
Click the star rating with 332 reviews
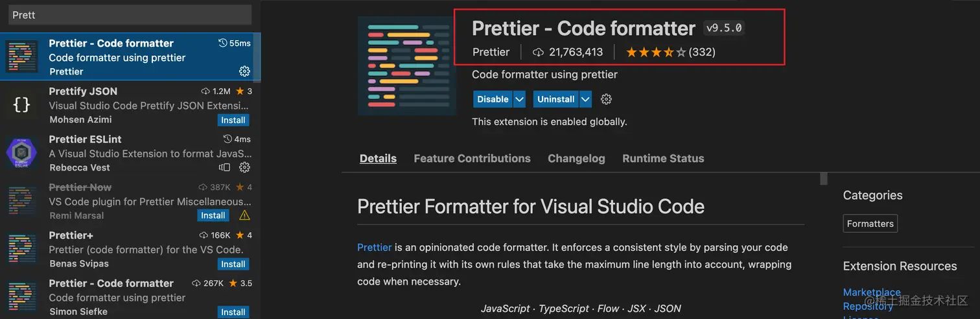tap(671, 52)
